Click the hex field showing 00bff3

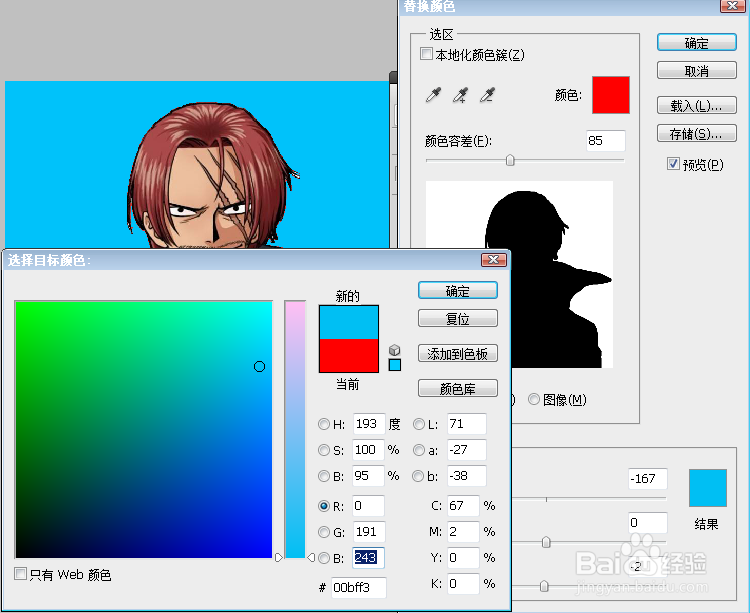(359, 588)
